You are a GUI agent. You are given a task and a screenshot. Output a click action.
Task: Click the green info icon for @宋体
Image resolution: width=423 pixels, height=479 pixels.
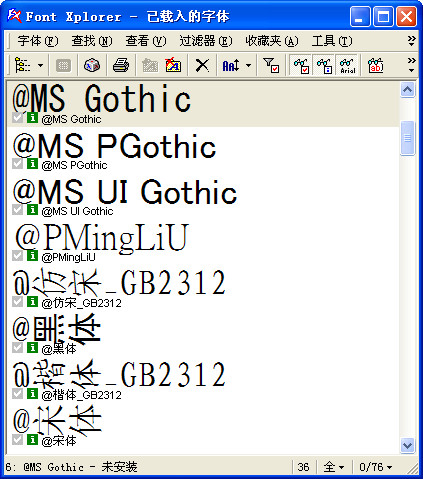click(x=32, y=440)
